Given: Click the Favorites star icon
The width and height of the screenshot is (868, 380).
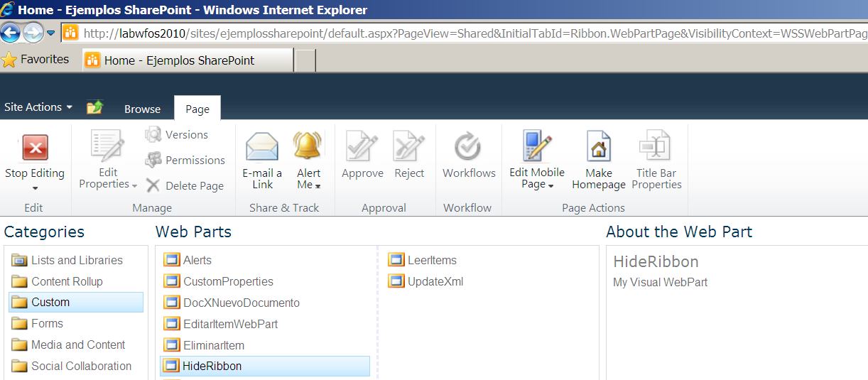Looking at the screenshot, I should (9, 60).
